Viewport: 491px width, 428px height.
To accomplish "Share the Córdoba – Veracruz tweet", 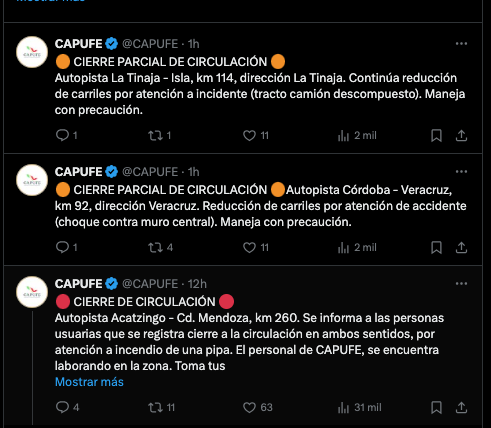I will (461, 247).
